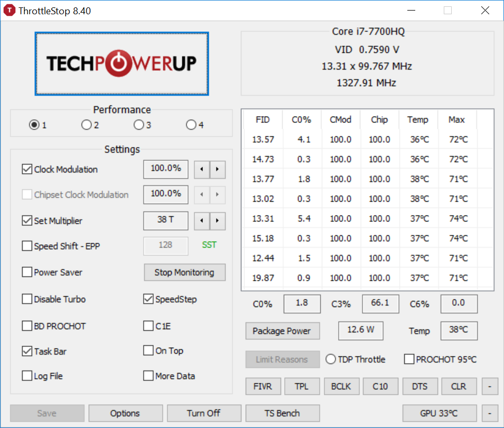The width and height of the screenshot is (504, 428).
Task: Click the 12.6 W package power value
Action: [x=361, y=330]
